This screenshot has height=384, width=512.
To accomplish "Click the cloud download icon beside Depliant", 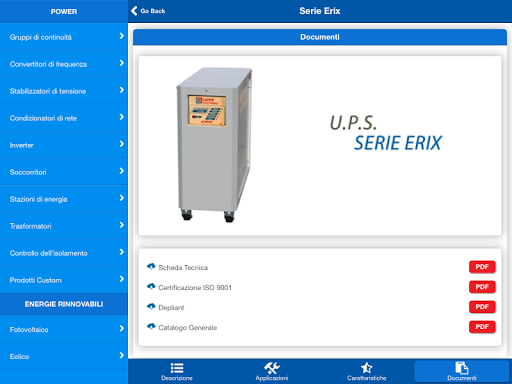I will pos(151,306).
